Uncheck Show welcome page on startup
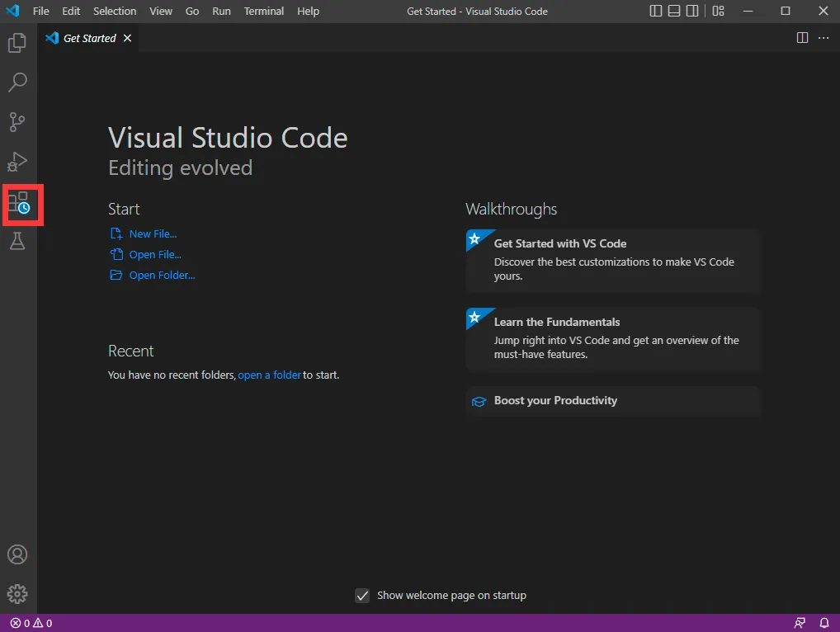 pyautogui.click(x=362, y=596)
